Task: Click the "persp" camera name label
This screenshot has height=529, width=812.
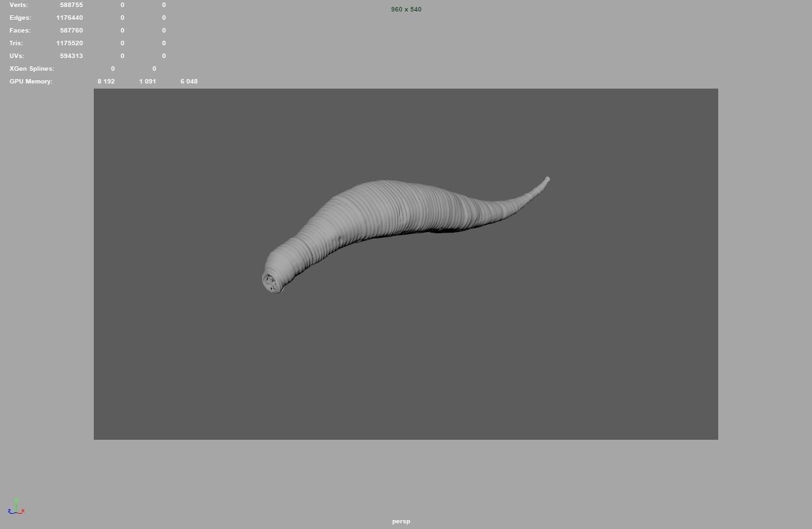Action: [401, 521]
